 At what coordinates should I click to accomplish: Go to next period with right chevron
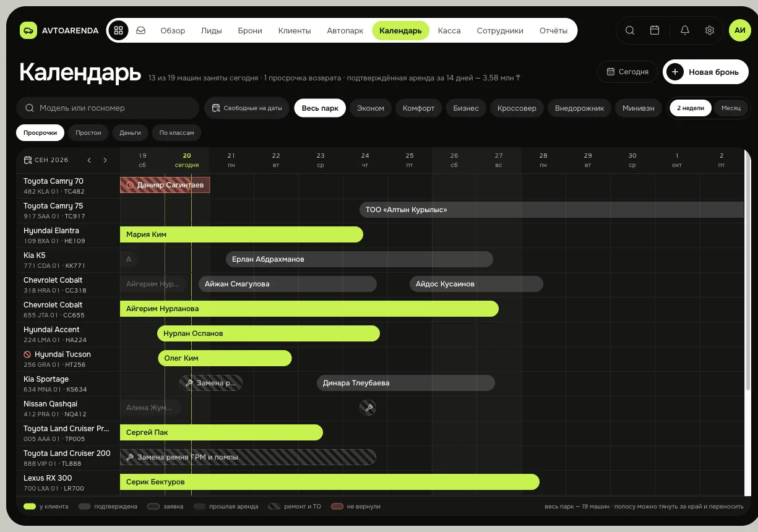click(x=105, y=160)
